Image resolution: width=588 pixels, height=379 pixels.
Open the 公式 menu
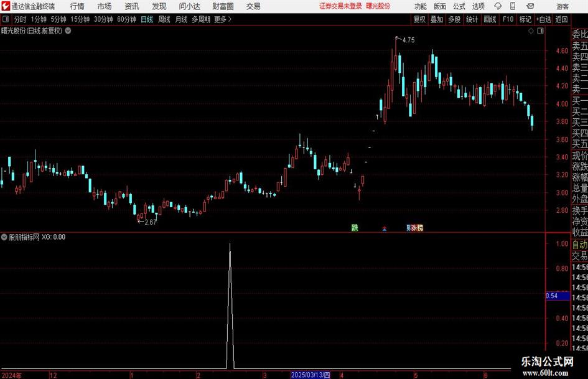[x=459, y=6]
